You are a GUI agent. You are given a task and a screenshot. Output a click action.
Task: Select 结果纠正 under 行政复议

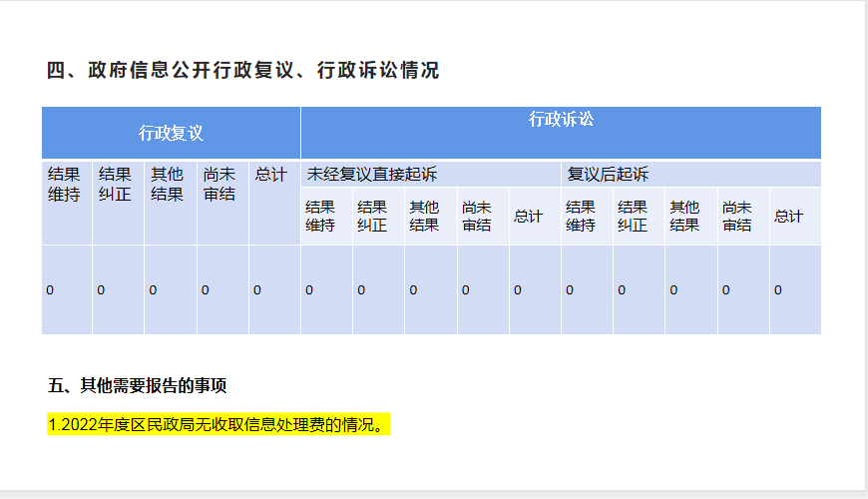(x=118, y=203)
